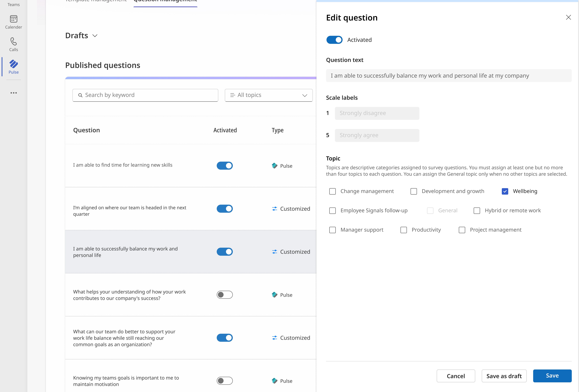Viewport: 579px width, 392px height.
Task: Check the Change management topic
Action: [332, 191]
